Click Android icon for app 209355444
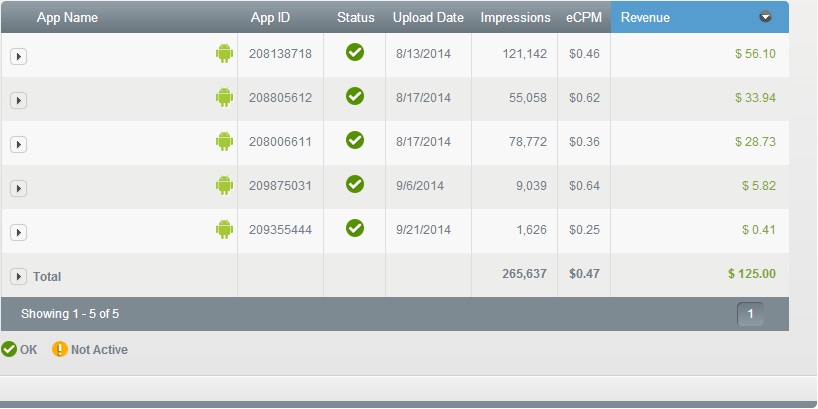 click(x=224, y=229)
